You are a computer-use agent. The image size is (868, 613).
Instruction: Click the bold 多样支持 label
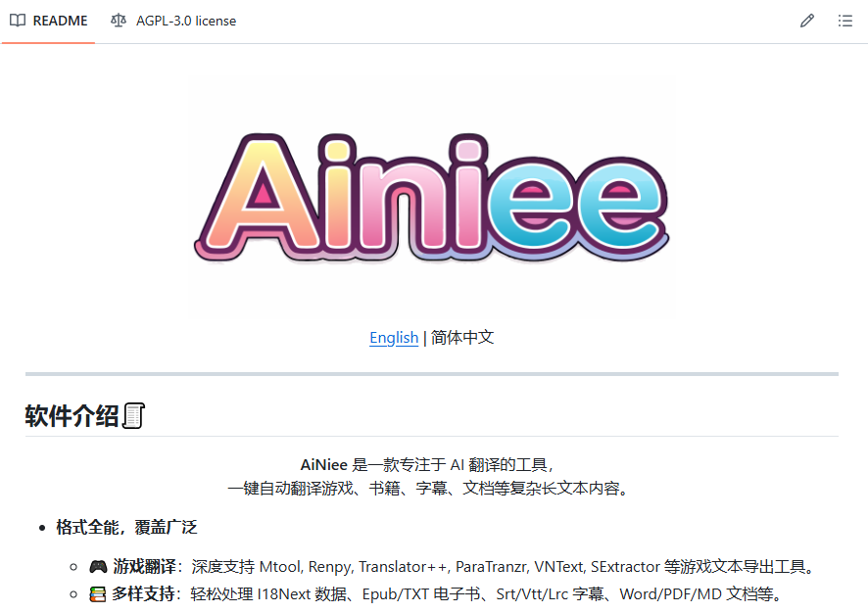144,594
